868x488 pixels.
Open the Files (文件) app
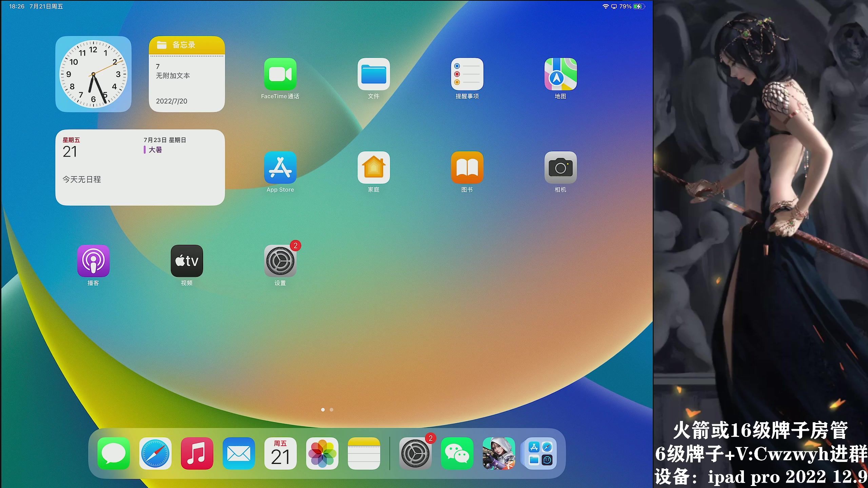374,74
